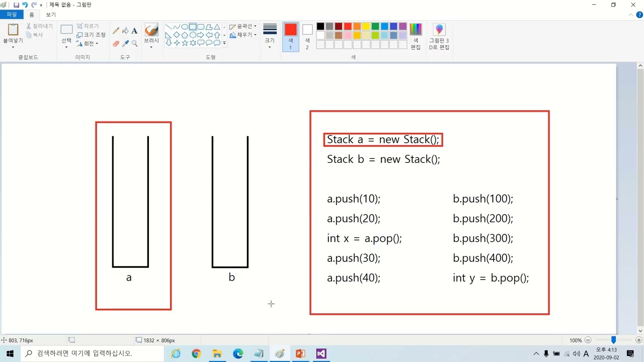Open the 회전 rotate dropdown
The height and width of the screenshot is (362, 644).
click(x=88, y=43)
